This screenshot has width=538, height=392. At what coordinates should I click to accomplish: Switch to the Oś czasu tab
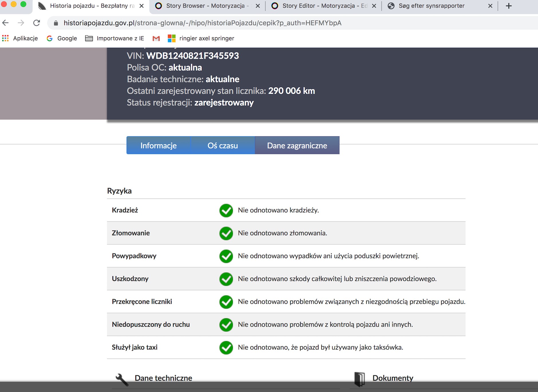[x=223, y=145]
